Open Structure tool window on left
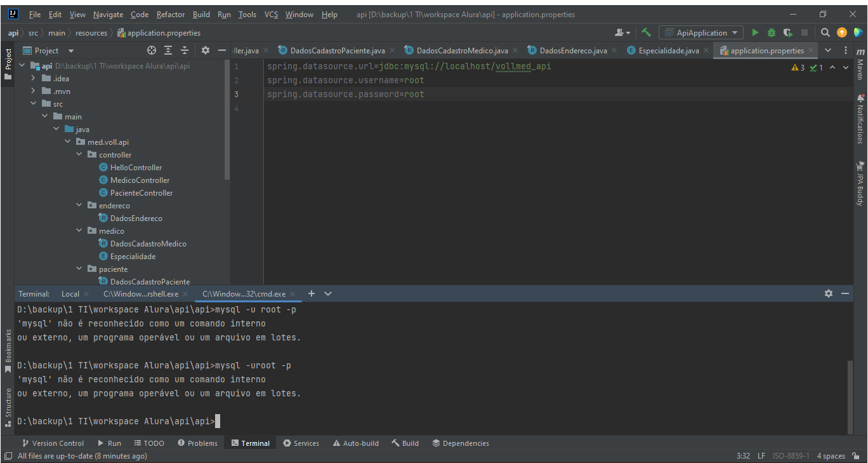Image resolution: width=868 pixels, height=463 pixels. (x=8, y=407)
